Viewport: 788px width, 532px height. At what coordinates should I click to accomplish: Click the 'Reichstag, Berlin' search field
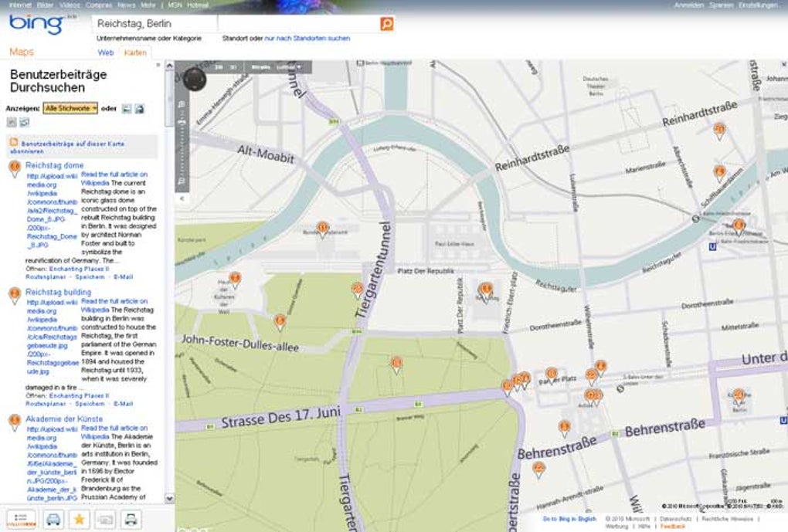pos(155,24)
